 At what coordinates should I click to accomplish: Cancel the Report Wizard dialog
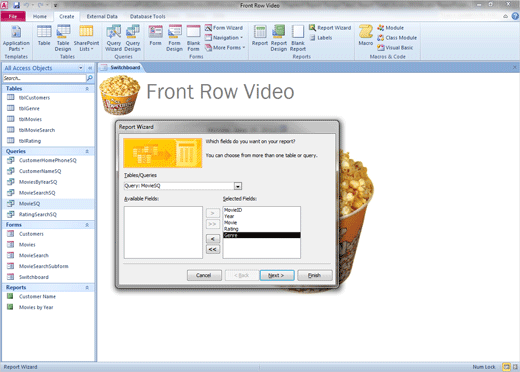[204, 275]
